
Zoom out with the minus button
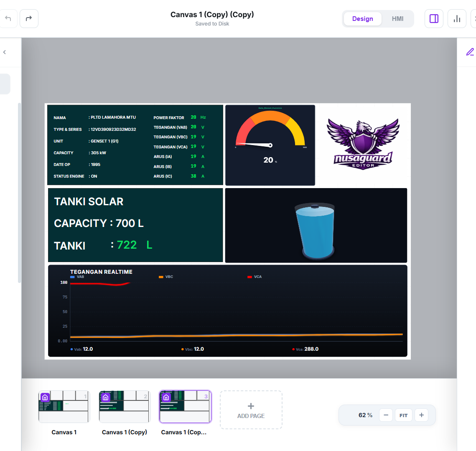386,415
